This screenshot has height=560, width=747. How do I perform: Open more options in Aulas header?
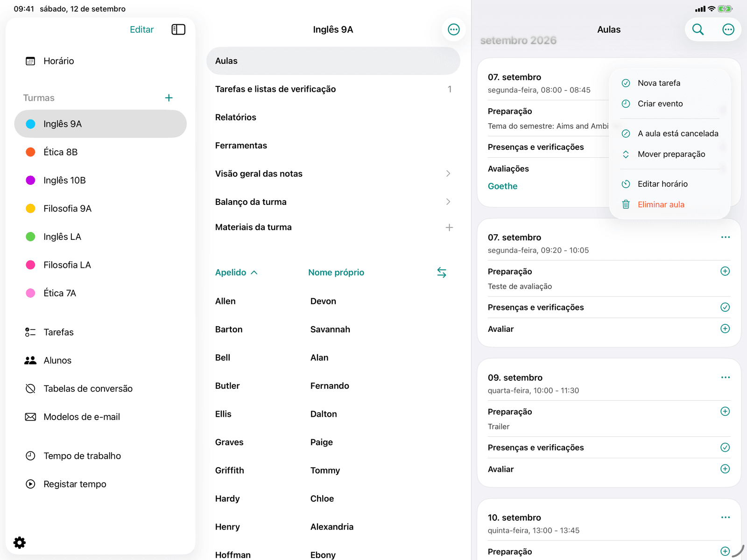click(x=728, y=29)
